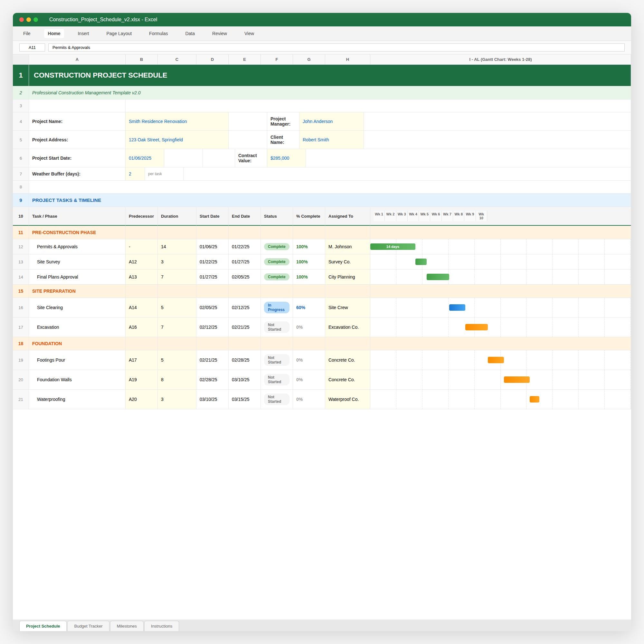The width and height of the screenshot is (644, 644).
Task: Switch to the Budget Tracker sheet
Action: coord(88,626)
